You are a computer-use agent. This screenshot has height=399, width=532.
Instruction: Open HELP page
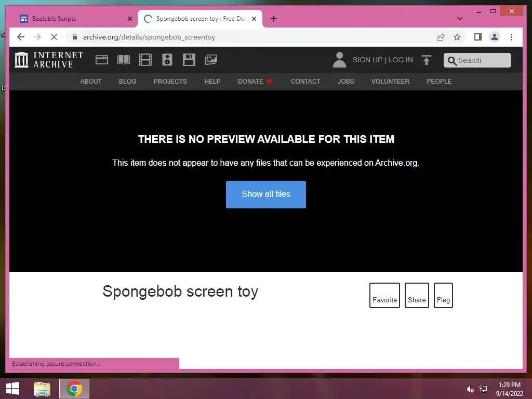pos(212,82)
